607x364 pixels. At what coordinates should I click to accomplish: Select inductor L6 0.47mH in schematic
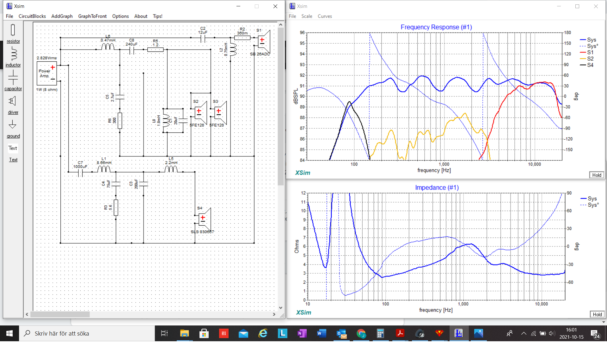[108, 47]
